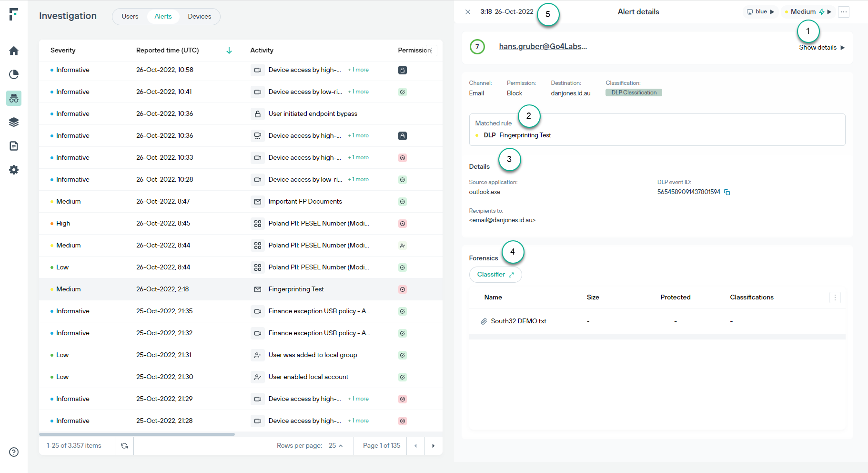Viewport: 868px width, 473px height.
Task: Expand the blue device dropdown
Action: 761,12
